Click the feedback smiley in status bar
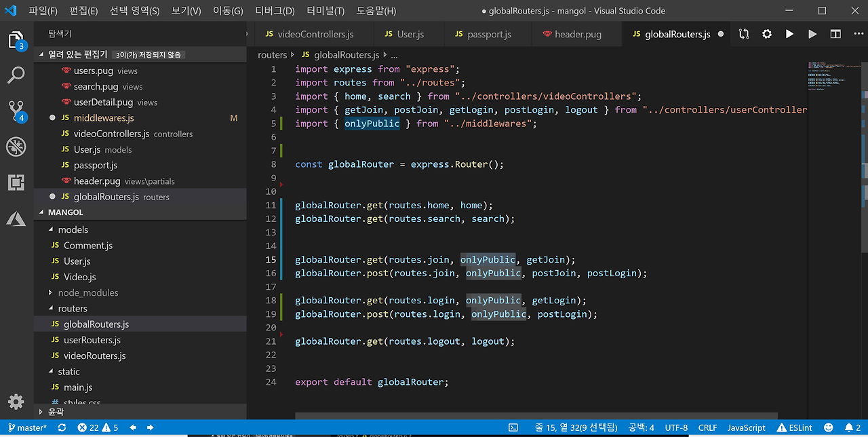This screenshot has width=868, height=437. coord(828,427)
